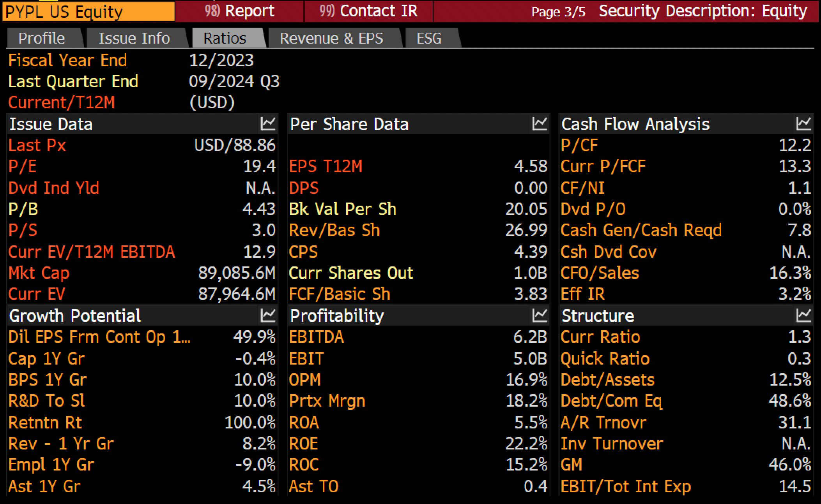
Task: Click the ROE profitability label
Action: click(x=304, y=444)
